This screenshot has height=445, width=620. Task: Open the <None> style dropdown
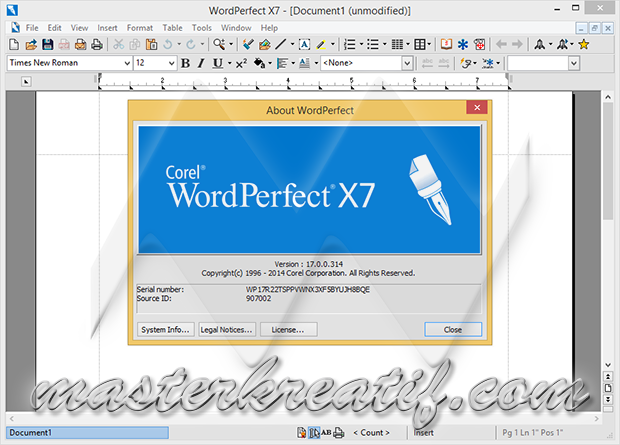(407, 63)
